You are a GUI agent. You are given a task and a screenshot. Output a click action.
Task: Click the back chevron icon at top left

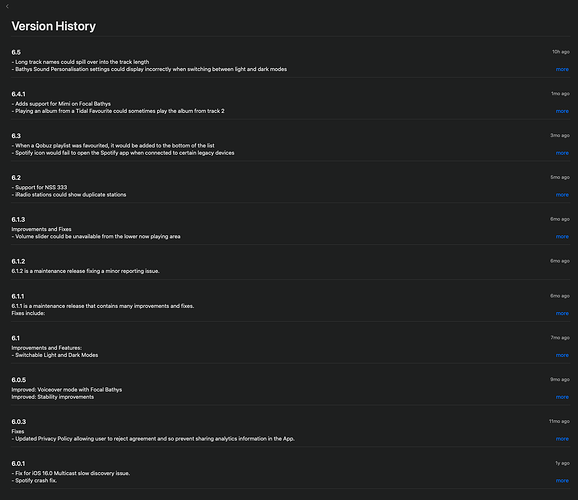click(x=7, y=6)
